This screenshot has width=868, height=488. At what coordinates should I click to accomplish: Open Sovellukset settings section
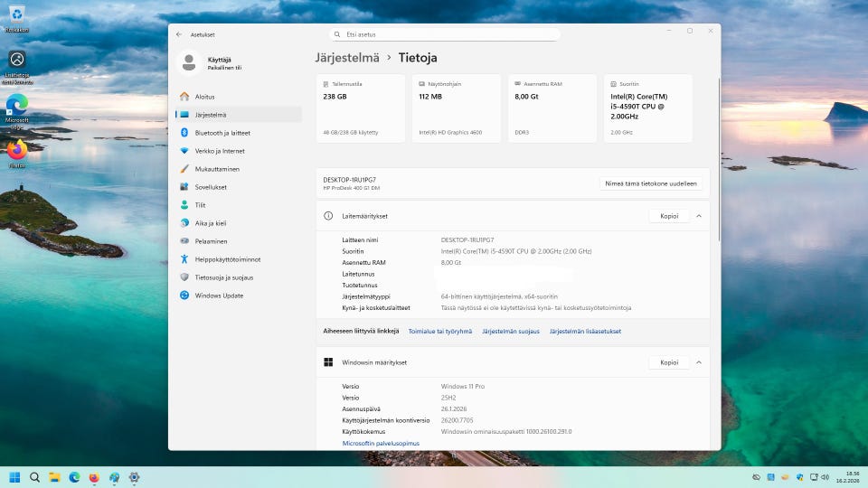coord(211,187)
